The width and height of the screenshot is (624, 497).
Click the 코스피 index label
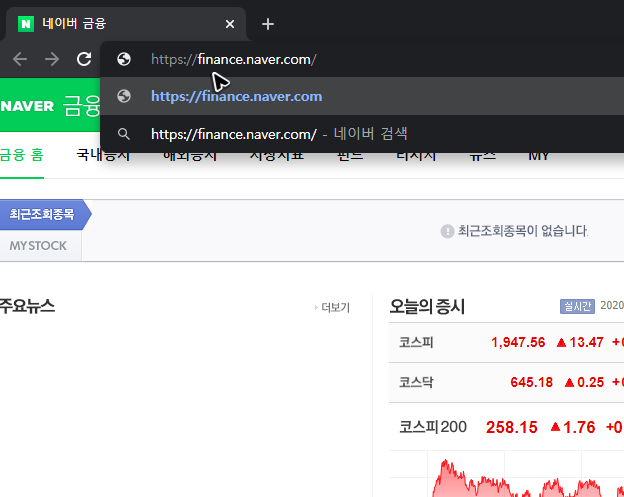click(x=416, y=342)
